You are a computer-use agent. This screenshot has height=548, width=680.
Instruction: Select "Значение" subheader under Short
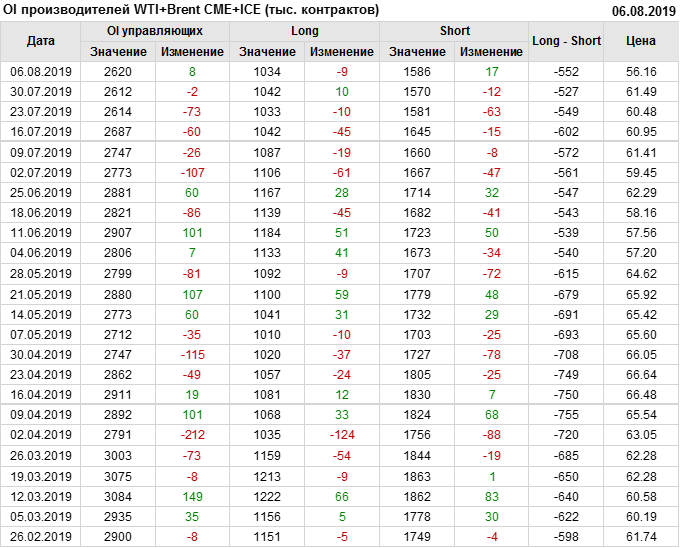point(417,51)
